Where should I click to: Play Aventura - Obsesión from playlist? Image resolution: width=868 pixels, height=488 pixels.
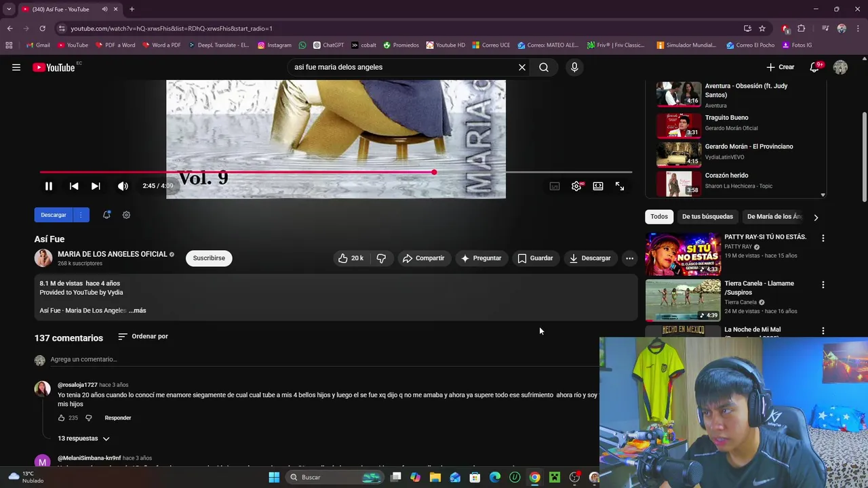pyautogui.click(x=738, y=95)
